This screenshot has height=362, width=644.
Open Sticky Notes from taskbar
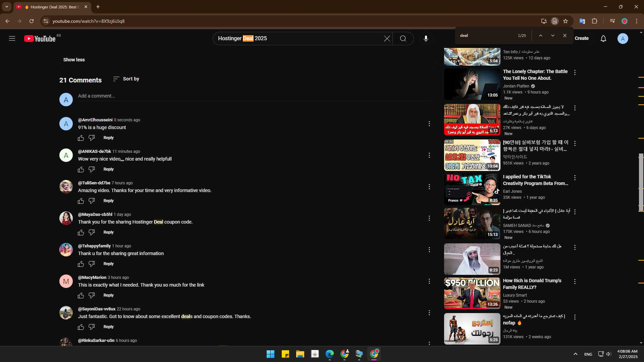[285, 354]
